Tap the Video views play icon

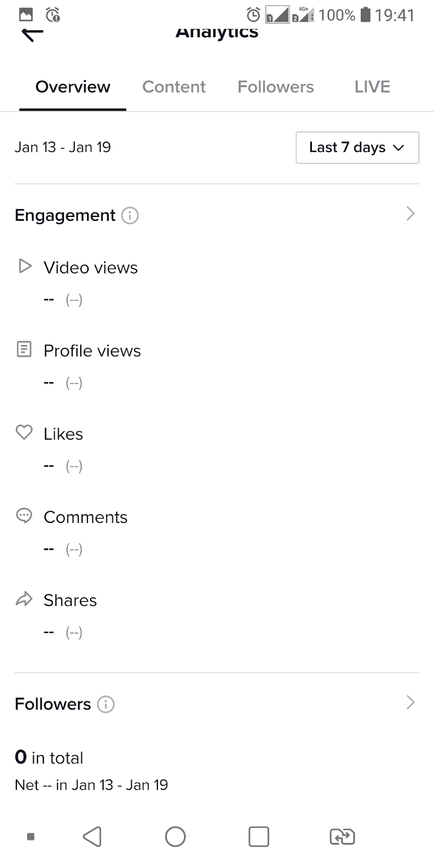tap(24, 266)
